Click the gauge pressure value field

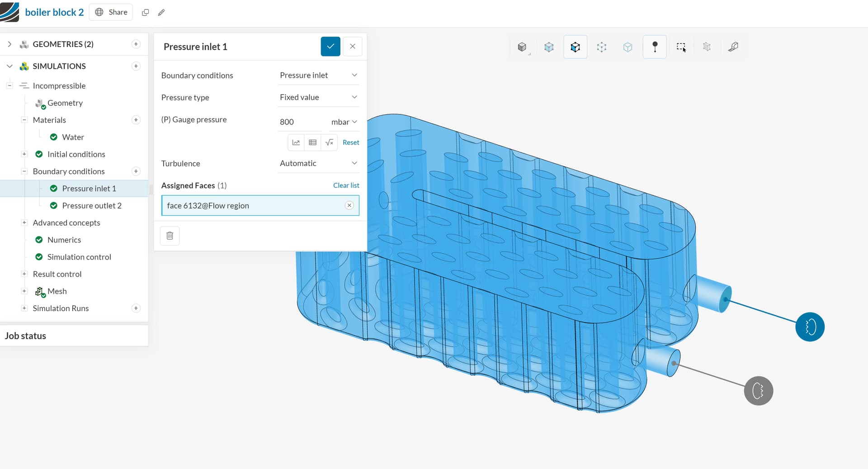click(x=299, y=122)
